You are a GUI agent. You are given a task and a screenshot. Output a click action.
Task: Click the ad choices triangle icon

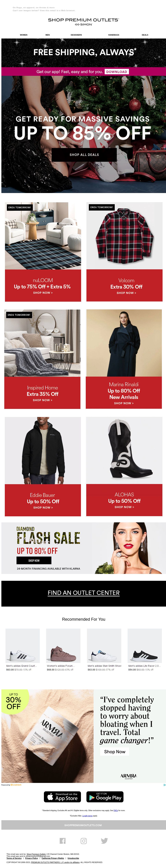pyautogui.click(x=164, y=785)
